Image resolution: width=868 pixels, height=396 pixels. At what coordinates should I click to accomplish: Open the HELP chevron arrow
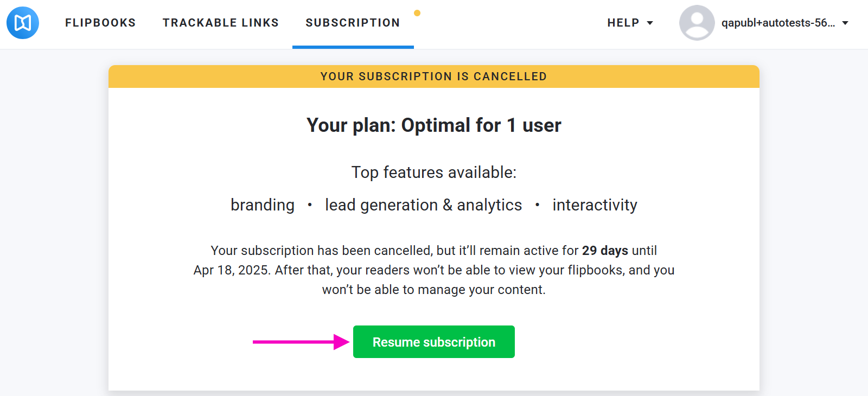pos(650,23)
